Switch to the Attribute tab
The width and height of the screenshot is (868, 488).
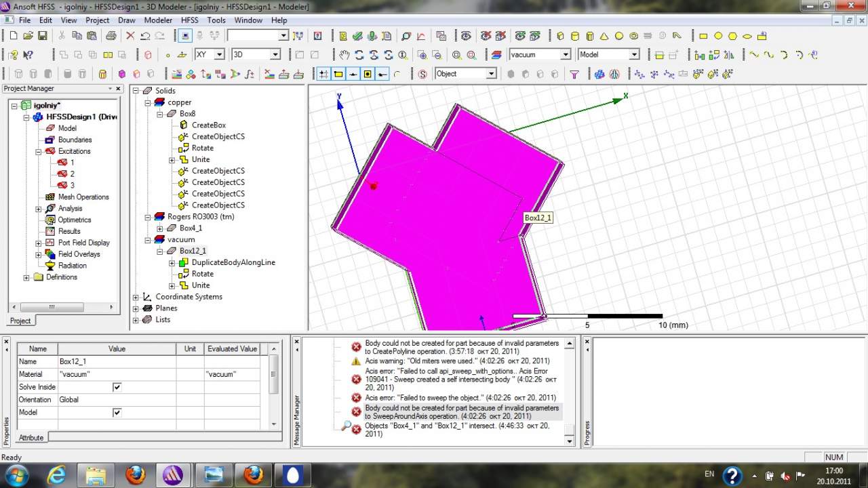point(31,438)
